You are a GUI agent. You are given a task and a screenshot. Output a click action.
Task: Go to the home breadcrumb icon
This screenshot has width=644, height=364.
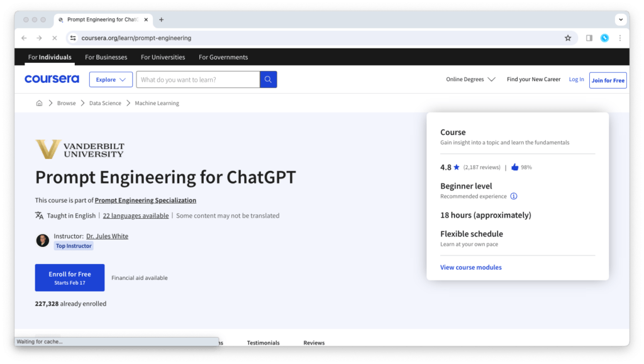pyautogui.click(x=39, y=103)
